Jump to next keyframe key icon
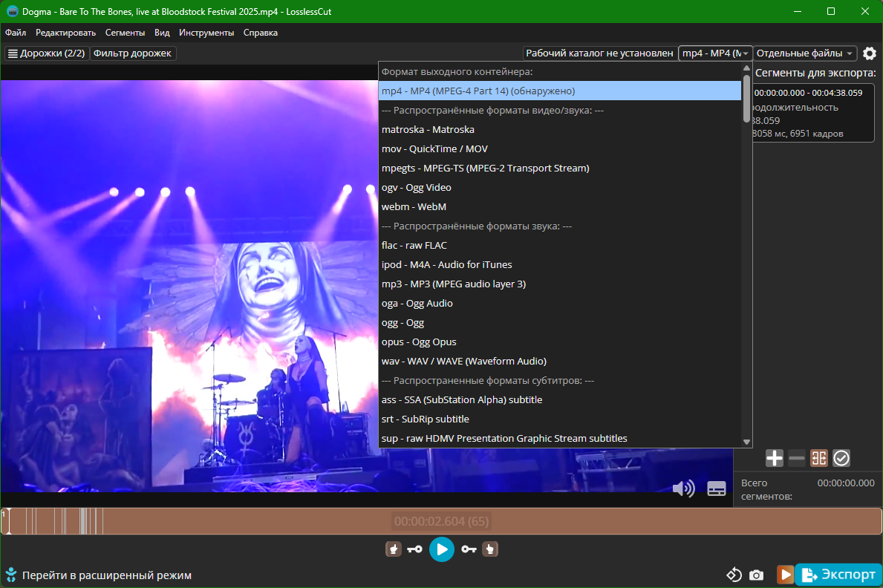Screen dimensions: 883x588 (x=469, y=549)
